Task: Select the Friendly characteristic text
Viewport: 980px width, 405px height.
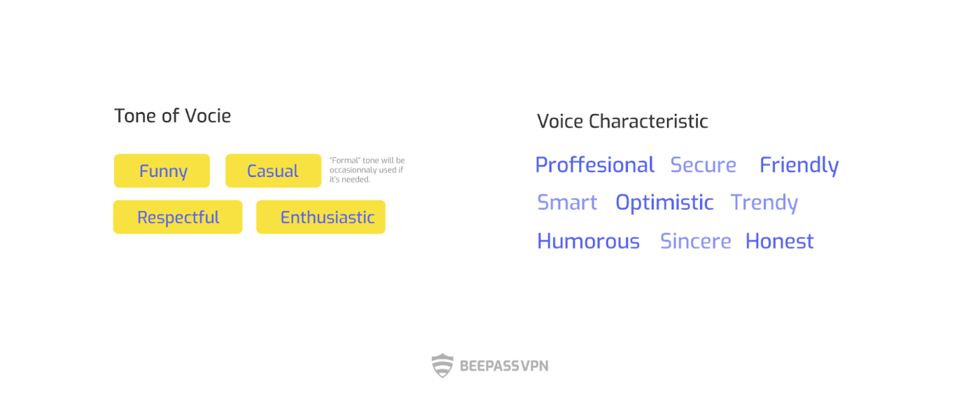Action: pyautogui.click(x=799, y=165)
